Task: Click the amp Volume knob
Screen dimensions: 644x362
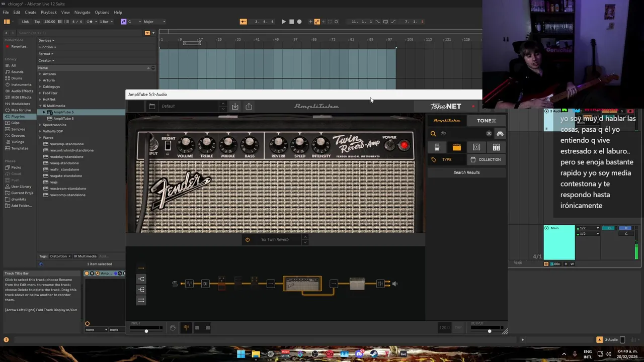Action: [185, 144]
